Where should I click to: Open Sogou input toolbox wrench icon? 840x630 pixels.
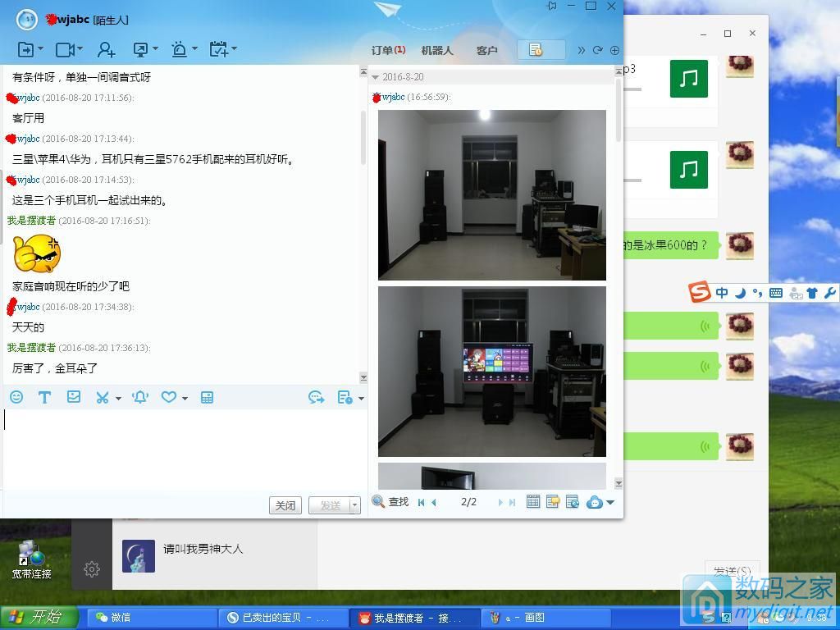(830, 293)
